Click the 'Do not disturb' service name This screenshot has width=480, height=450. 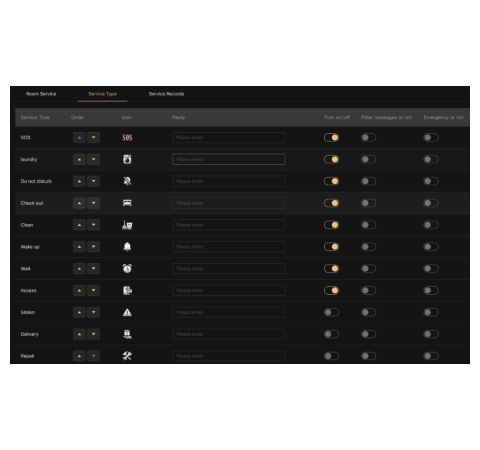(36, 181)
